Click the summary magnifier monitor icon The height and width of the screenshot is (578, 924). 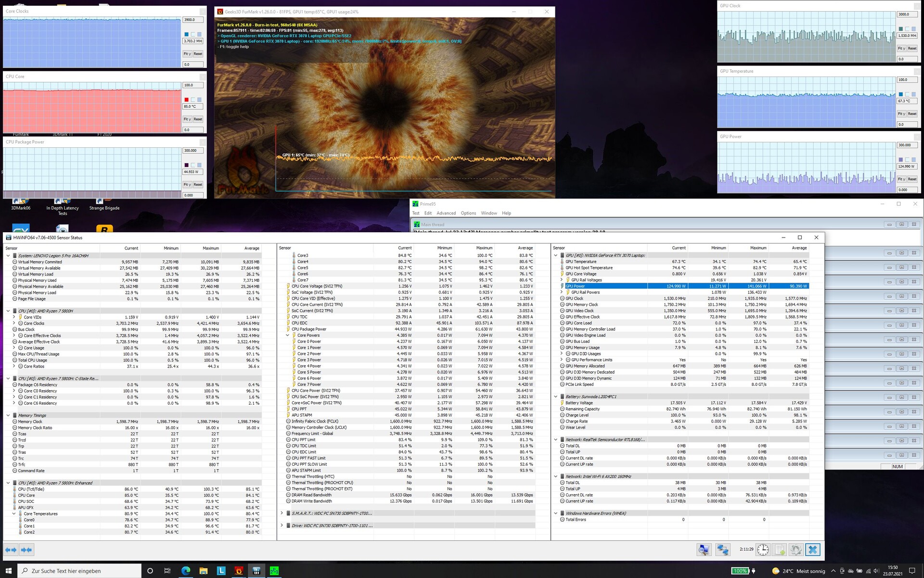tap(704, 550)
